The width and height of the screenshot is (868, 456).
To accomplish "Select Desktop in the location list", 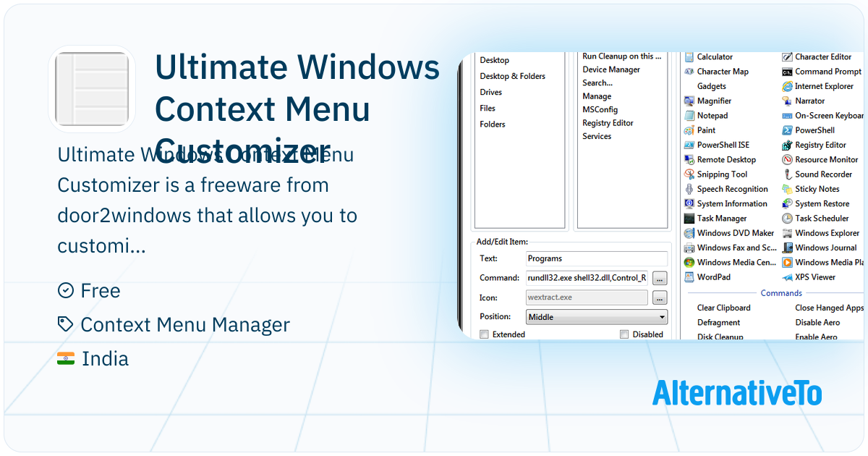I will point(495,60).
